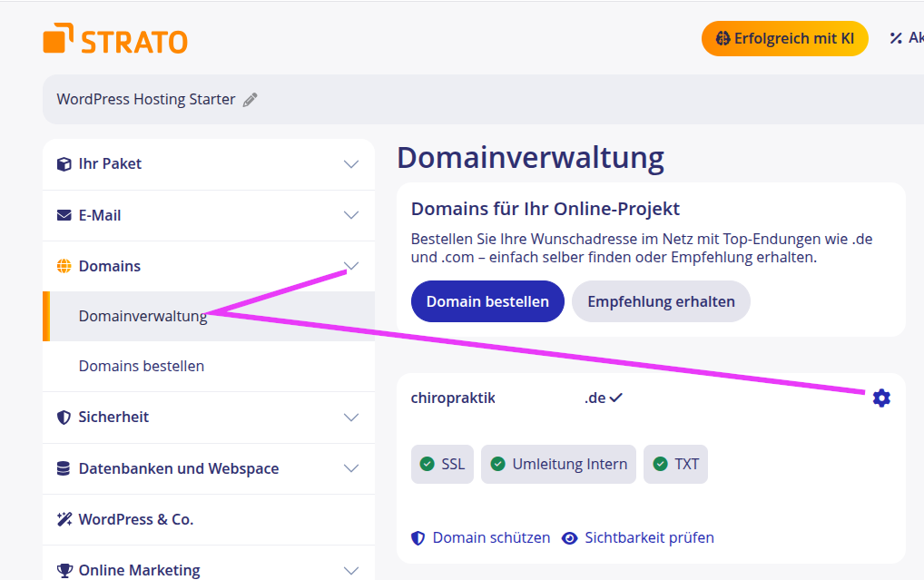Click the Online Marketing trophy icon
Viewport: 924px width, 580px height.
64,571
